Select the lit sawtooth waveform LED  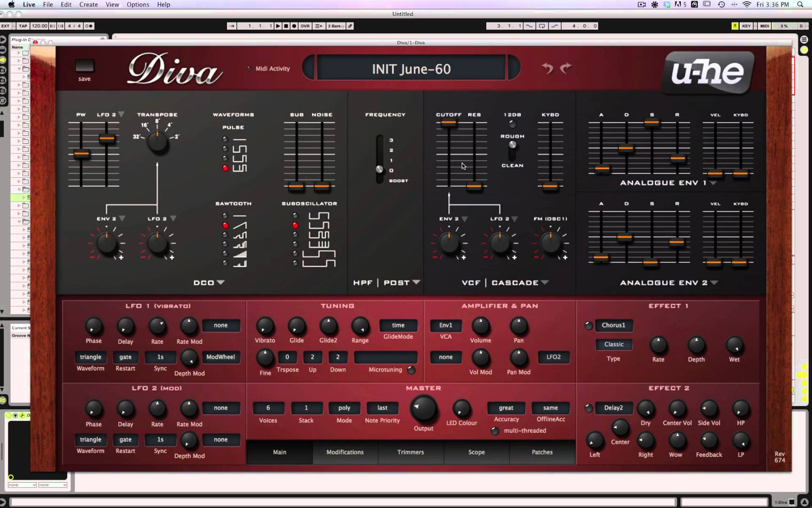point(226,225)
